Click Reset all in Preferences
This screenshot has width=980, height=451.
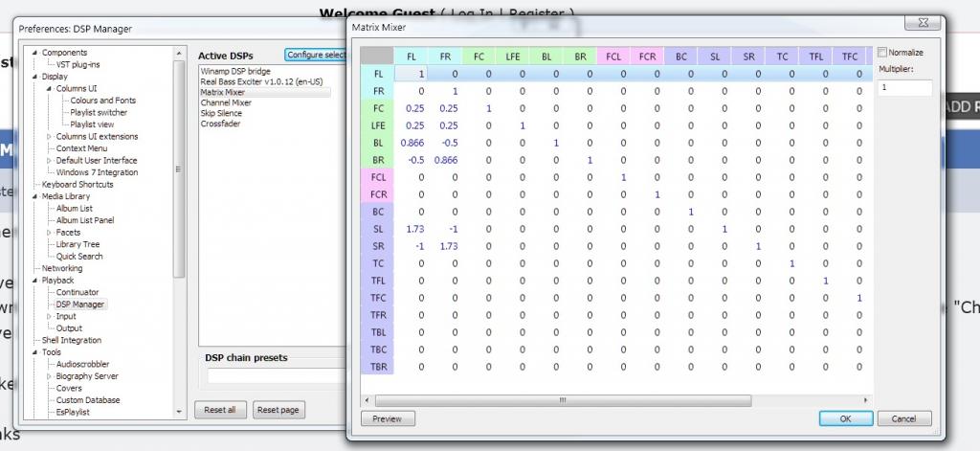pyautogui.click(x=220, y=410)
